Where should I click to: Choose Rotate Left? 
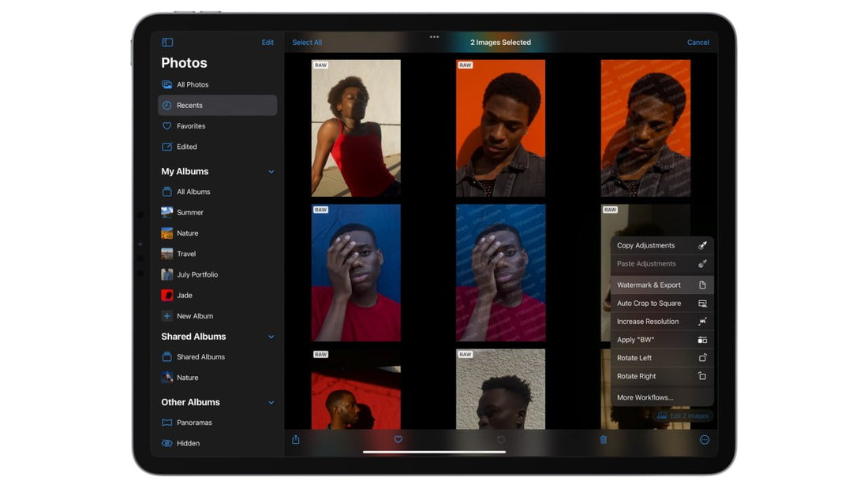click(661, 358)
